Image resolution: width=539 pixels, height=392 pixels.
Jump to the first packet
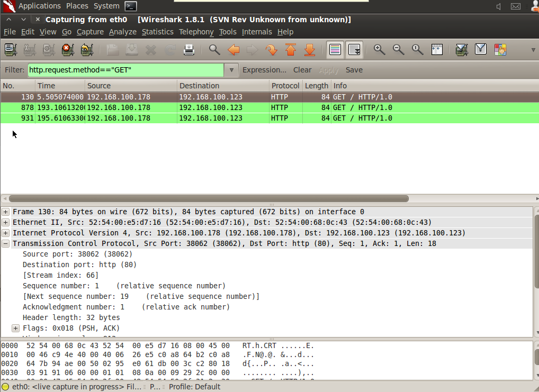(x=291, y=50)
